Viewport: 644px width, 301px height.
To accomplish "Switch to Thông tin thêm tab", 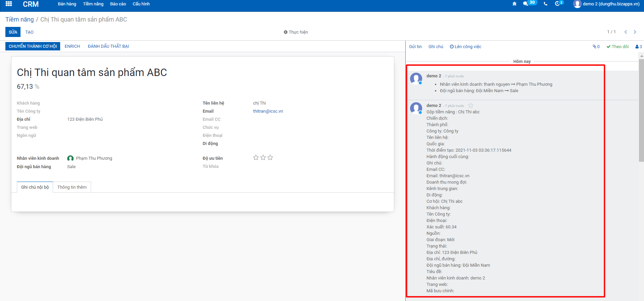I will click(72, 187).
